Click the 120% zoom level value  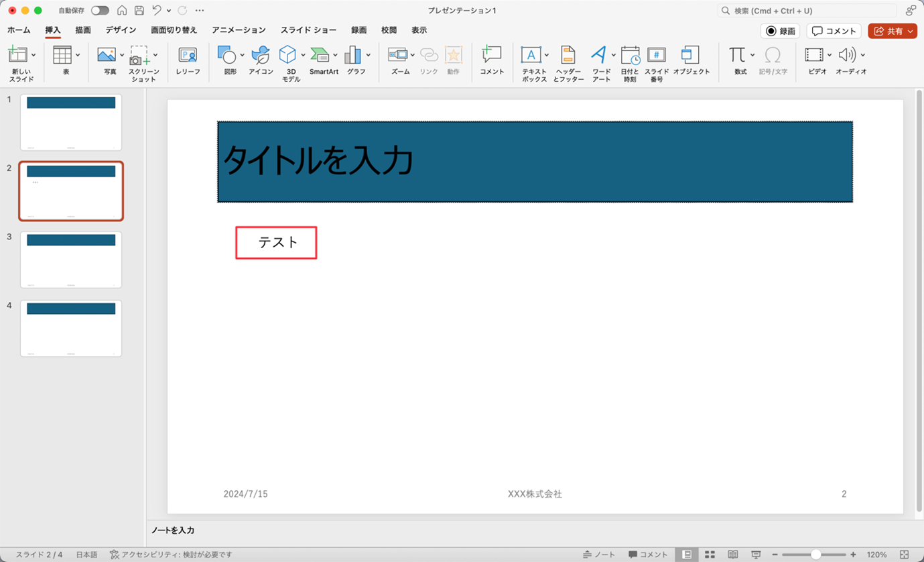[x=876, y=555]
